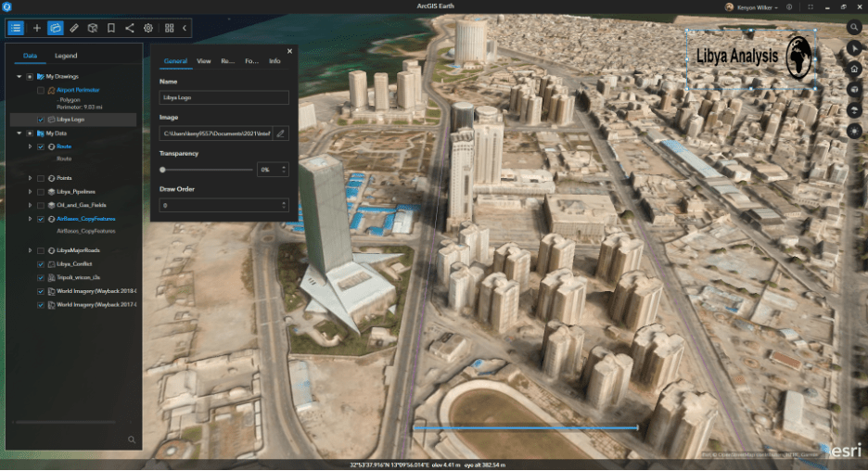868x471 pixels.
Task: Go to home view button
Action: (x=854, y=70)
